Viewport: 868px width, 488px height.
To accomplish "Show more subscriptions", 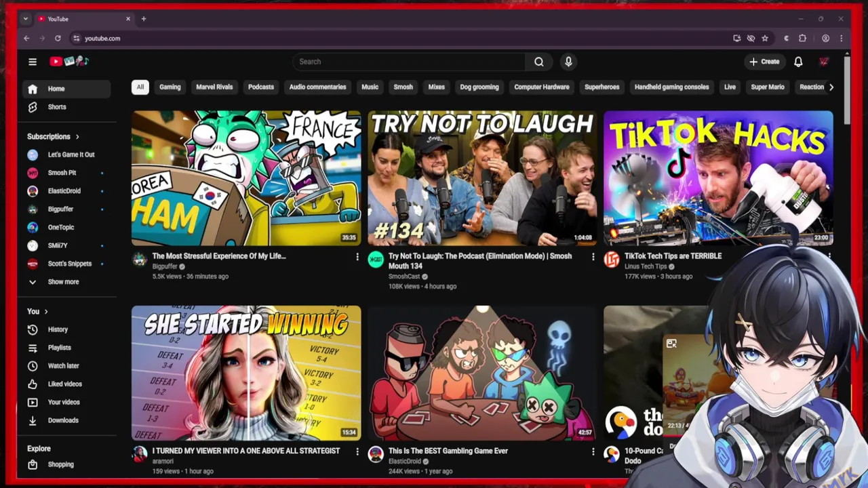I will click(66, 282).
